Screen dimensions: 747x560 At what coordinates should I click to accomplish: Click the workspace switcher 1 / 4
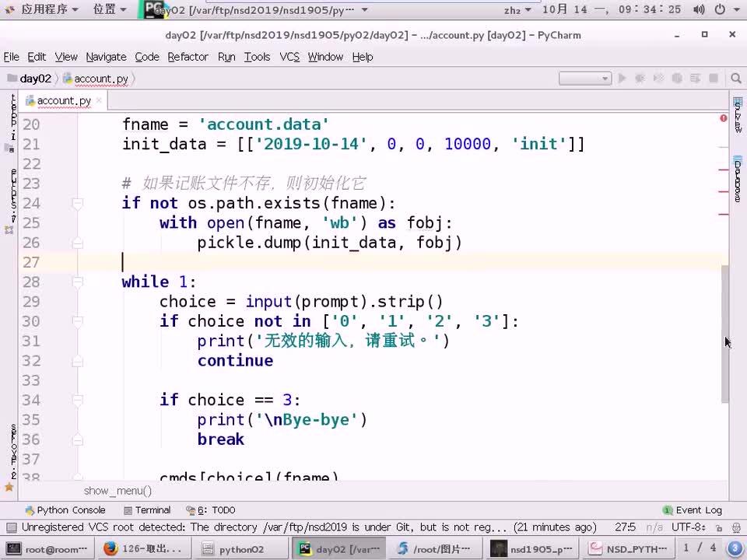(x=700, y=548)
